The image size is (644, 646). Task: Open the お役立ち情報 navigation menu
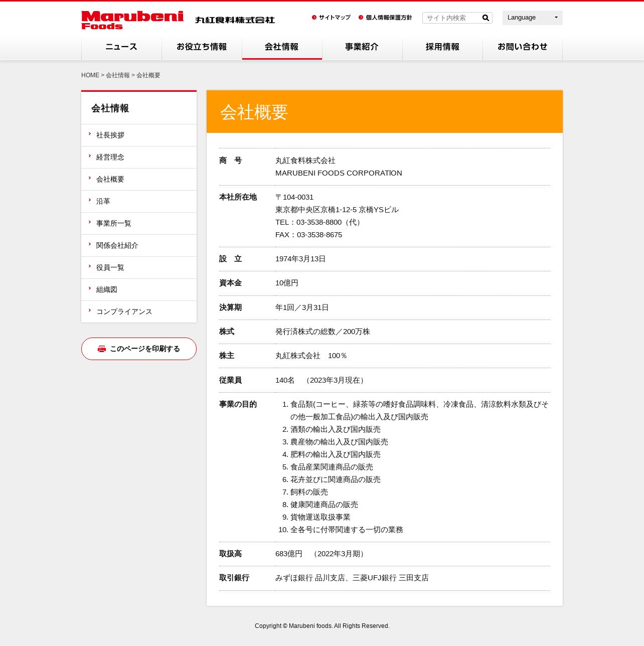202,47
